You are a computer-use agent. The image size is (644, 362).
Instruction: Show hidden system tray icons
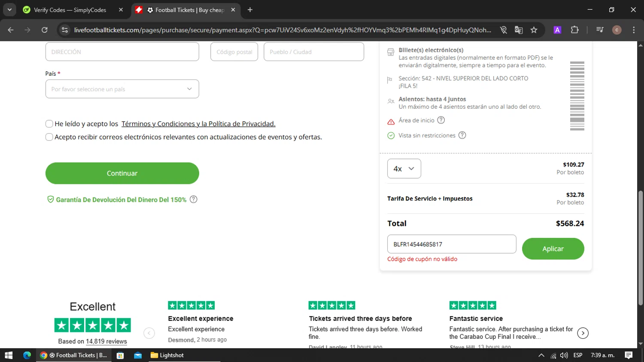[x=541, y=355]
